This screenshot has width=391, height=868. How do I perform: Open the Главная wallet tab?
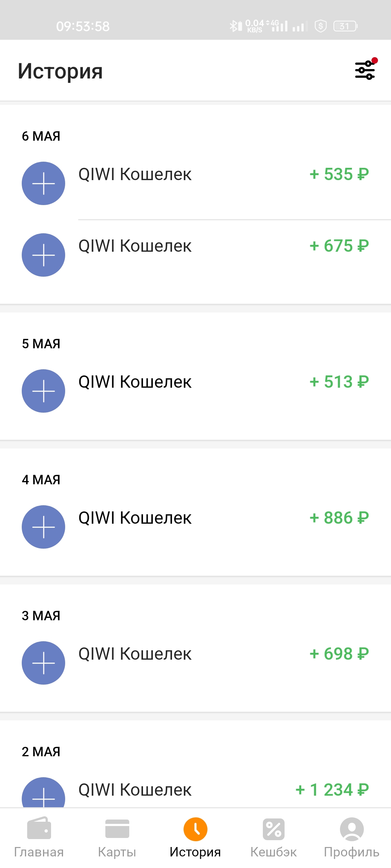(39, 837)
